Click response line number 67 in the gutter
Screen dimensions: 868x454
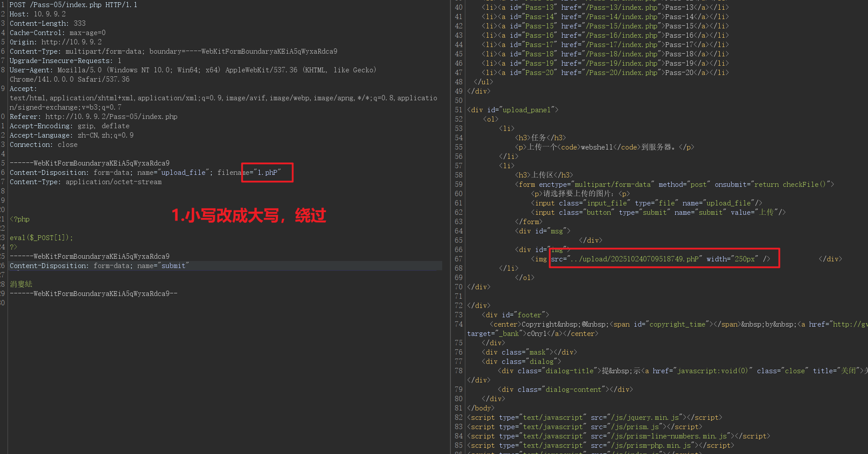[x=459, y=259]
